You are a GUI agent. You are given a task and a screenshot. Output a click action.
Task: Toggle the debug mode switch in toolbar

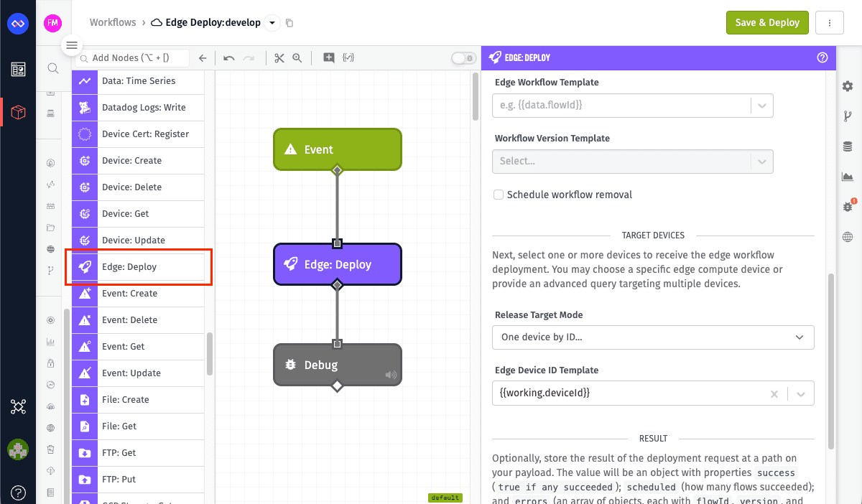pos(463,58)
